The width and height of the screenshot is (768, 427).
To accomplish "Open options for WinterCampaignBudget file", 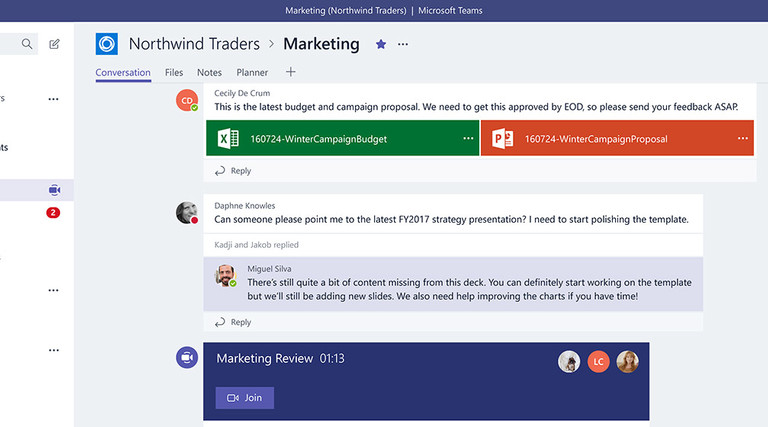I will click(468, 139).
